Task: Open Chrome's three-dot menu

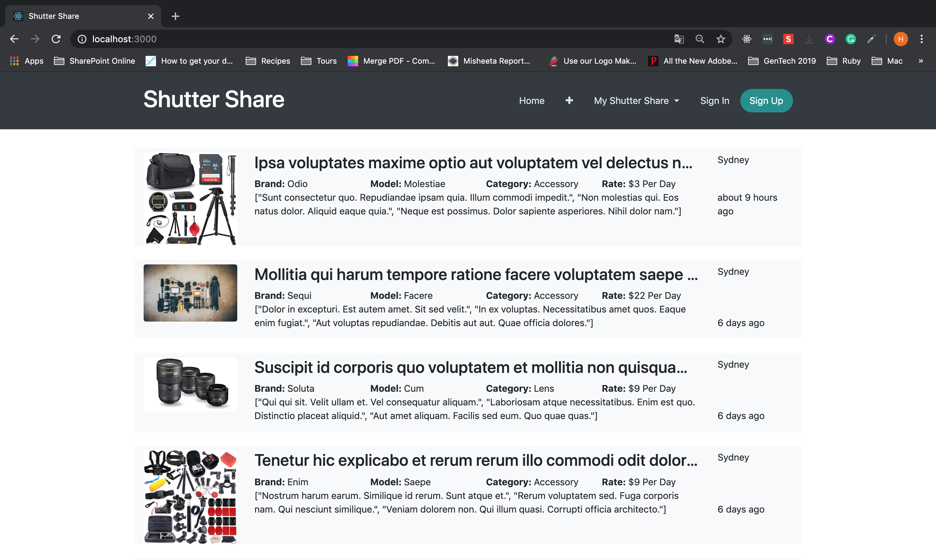Action: 921,39
